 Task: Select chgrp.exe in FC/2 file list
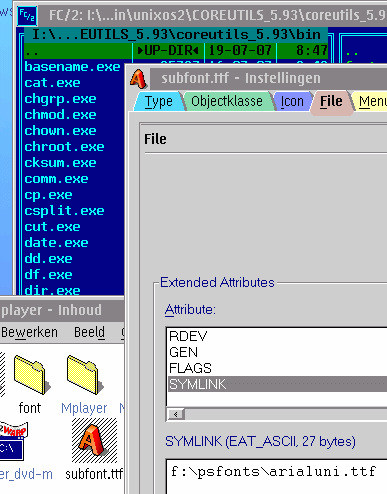pyautogui.click(x=60, y=99)
